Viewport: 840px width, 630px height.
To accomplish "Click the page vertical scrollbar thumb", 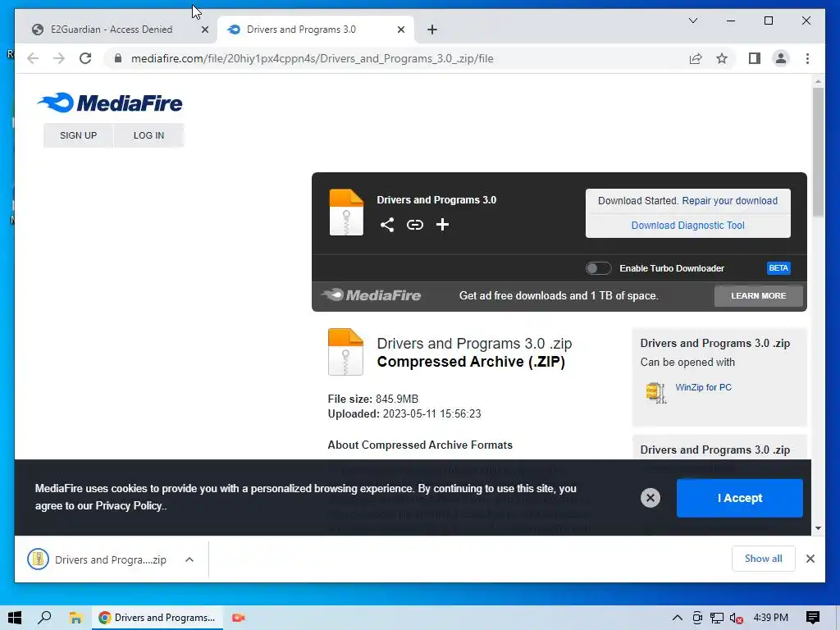I will click(818, 152).
